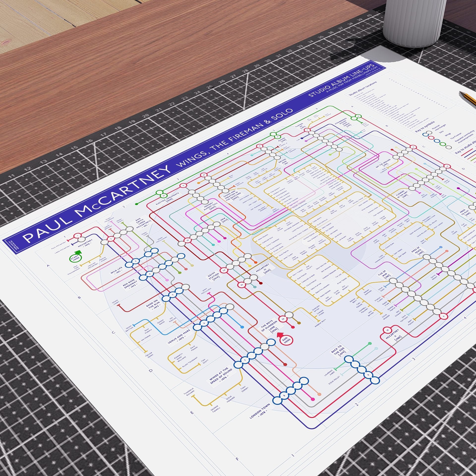Select blue Wings station number 5
This screenshot has width=476, height=476.
coord(173,295)
